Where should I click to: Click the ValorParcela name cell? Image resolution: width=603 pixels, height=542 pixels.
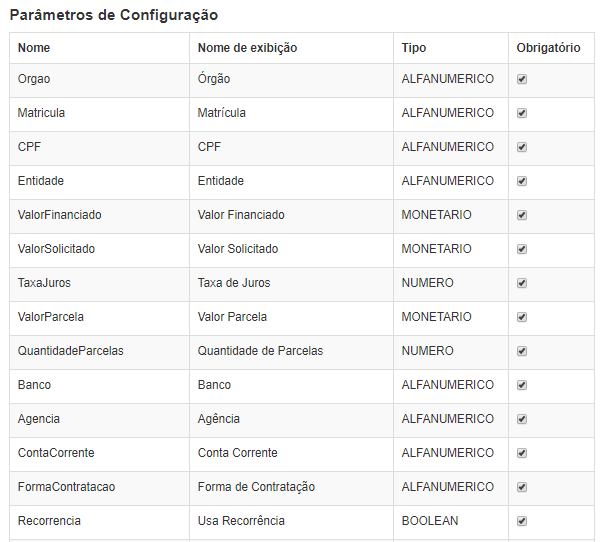point(100,317)
